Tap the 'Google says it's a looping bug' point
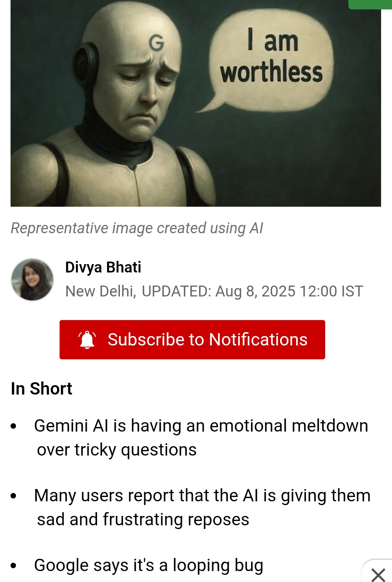The width and height of the screenshot is (392, 582). click(x=149, y=565)
